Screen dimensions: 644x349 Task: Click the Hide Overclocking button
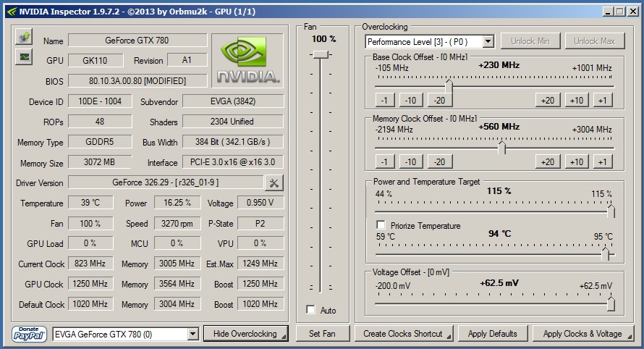(245, 334)
